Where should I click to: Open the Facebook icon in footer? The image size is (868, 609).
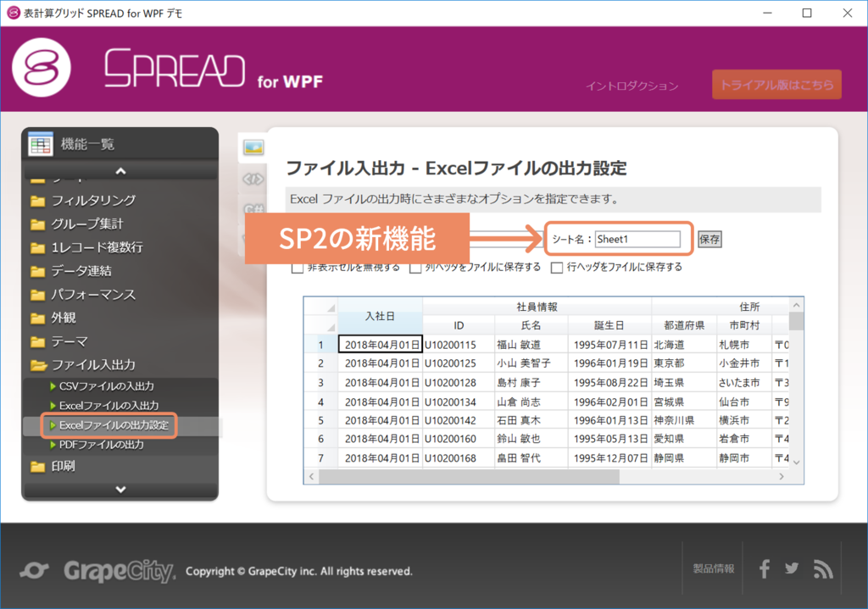765,568
